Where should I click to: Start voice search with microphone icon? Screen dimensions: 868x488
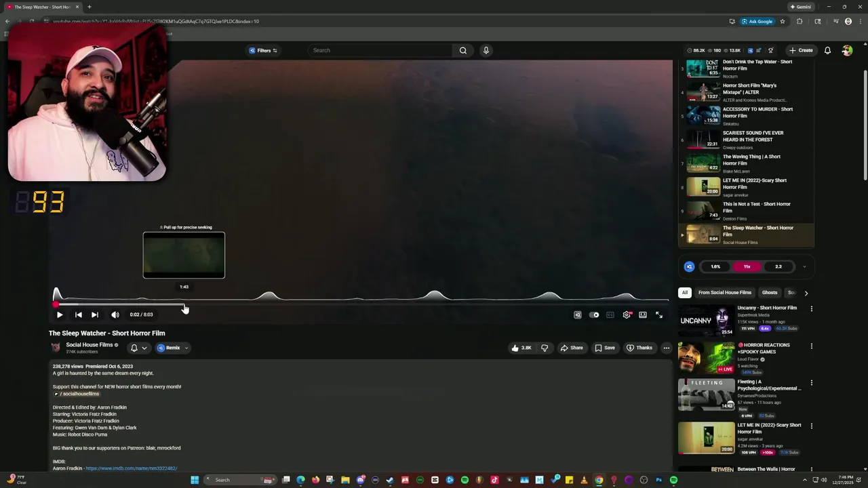[x=486, y=50]
